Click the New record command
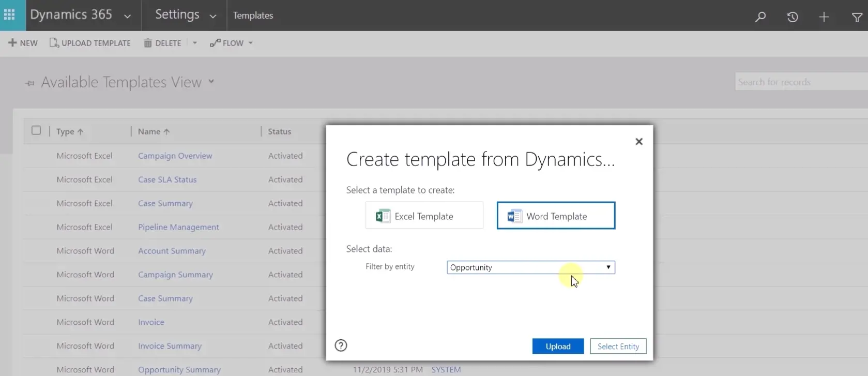The height and width of the screenshot is (376, 868). 23,43
